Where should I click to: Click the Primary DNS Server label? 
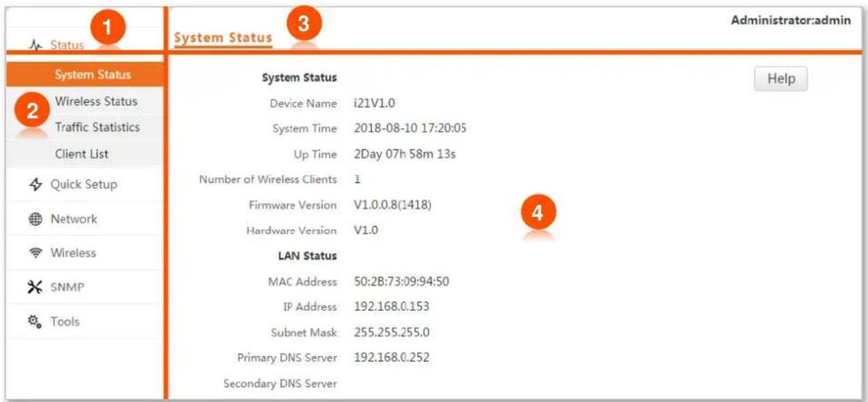point(287,358)
